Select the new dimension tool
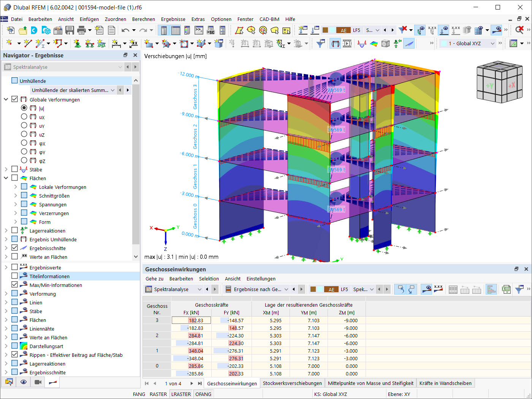 tap(116, 44)
